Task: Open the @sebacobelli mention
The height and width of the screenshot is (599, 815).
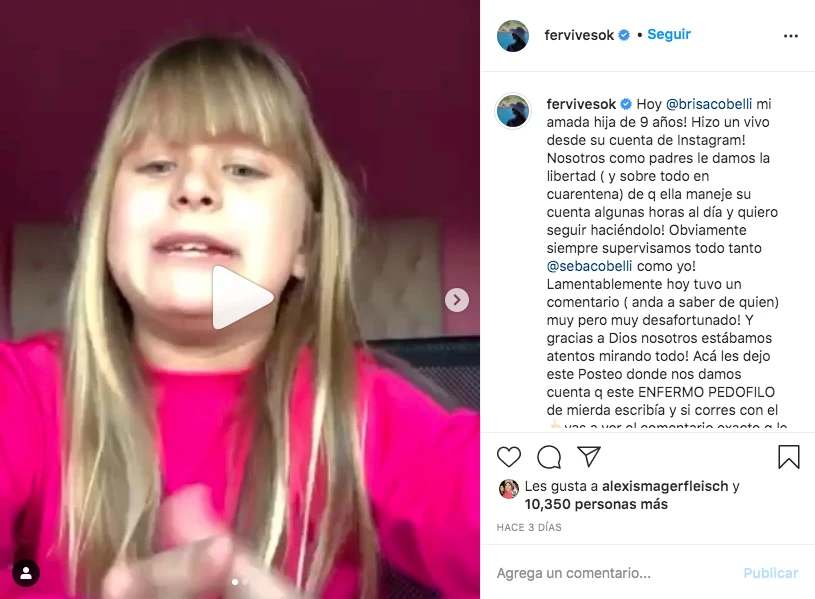Action: click(589, 266)
